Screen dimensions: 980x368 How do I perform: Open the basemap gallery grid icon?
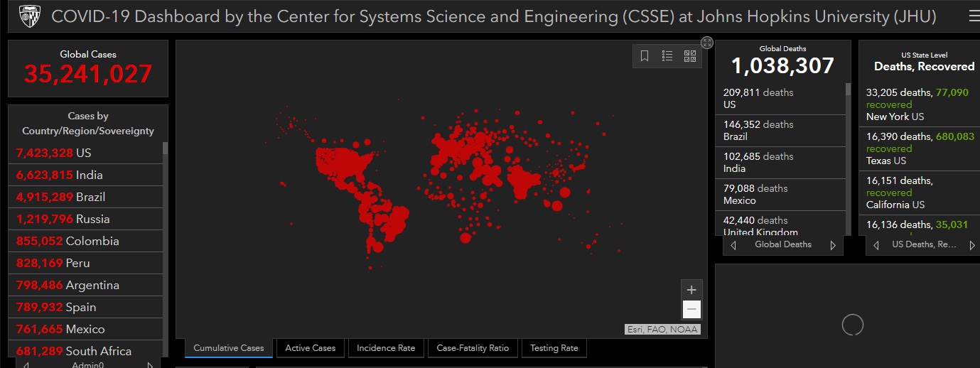pyautogui.click(x=689, y=56)
